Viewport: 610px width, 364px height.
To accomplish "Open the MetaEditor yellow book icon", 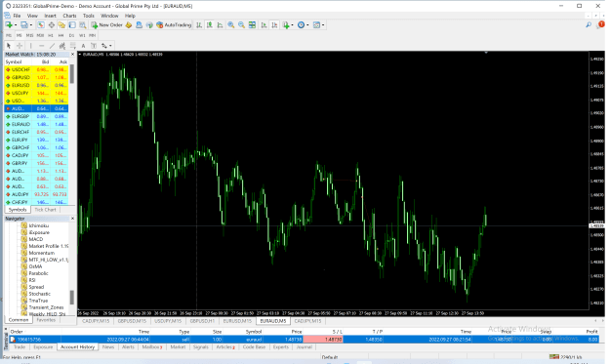I will (x=129, y=25).
